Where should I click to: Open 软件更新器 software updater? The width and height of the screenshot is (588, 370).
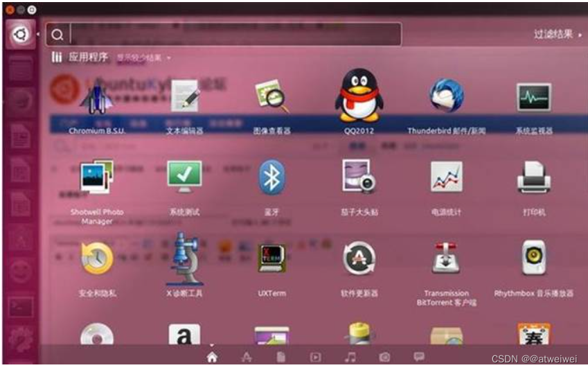click(x=359, y=258)
